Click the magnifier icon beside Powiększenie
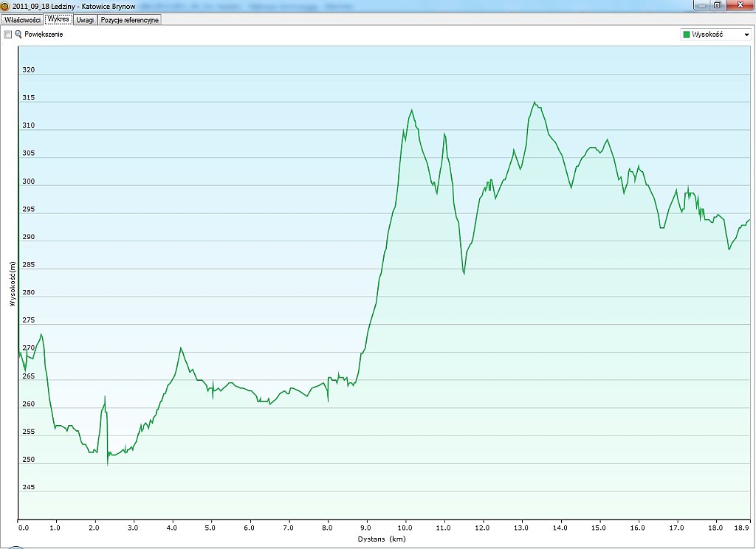Viewport: 756px width, 549px height. coord(18,35)
